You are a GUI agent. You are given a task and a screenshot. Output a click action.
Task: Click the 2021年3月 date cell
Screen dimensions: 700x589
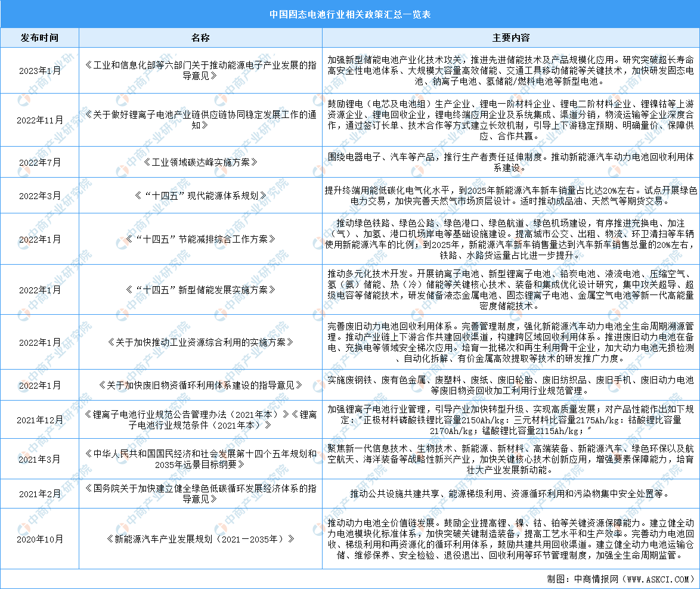(40, 459)
